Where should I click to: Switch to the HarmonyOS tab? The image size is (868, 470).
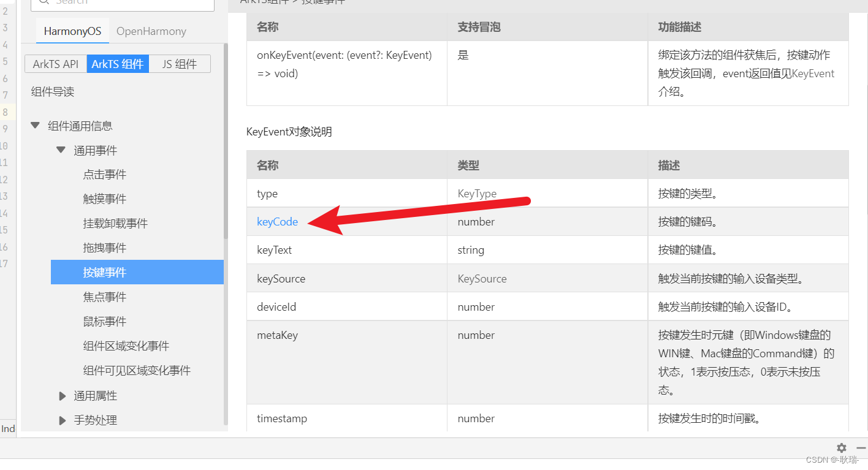coord(72,31)
